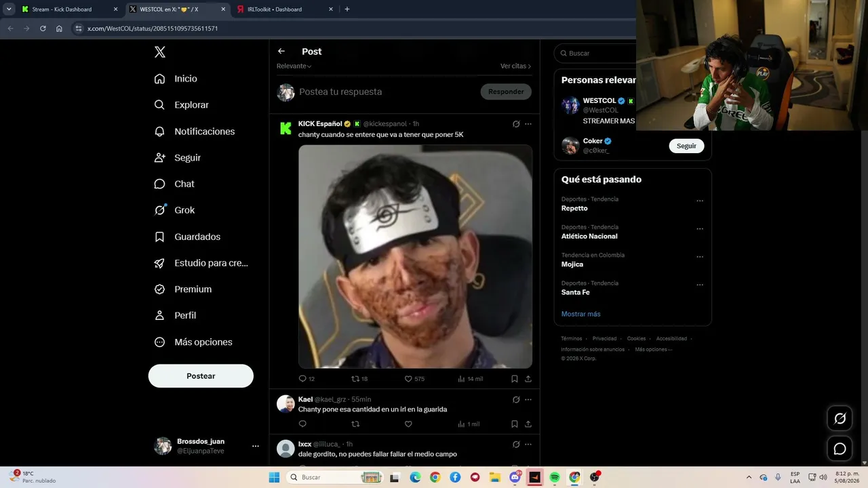868x488 pixels.
Task: Open more options on KICK Español post
Action: 528,124
